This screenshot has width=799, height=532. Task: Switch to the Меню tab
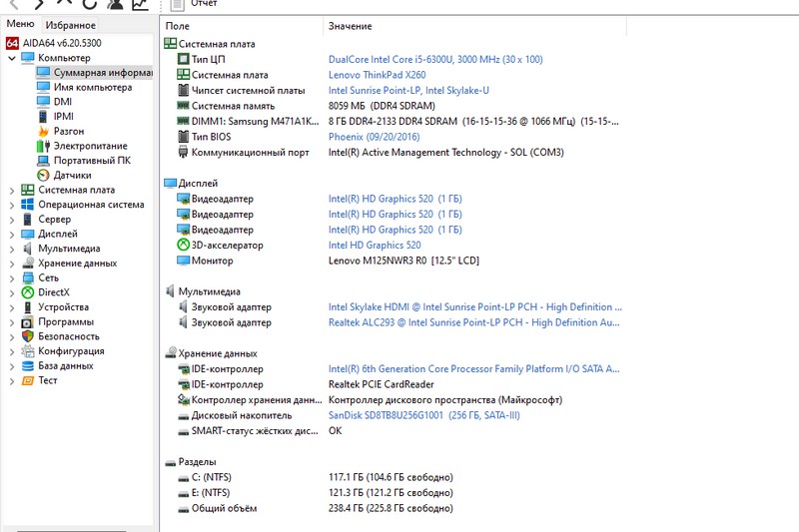click(x=20, y=24)
